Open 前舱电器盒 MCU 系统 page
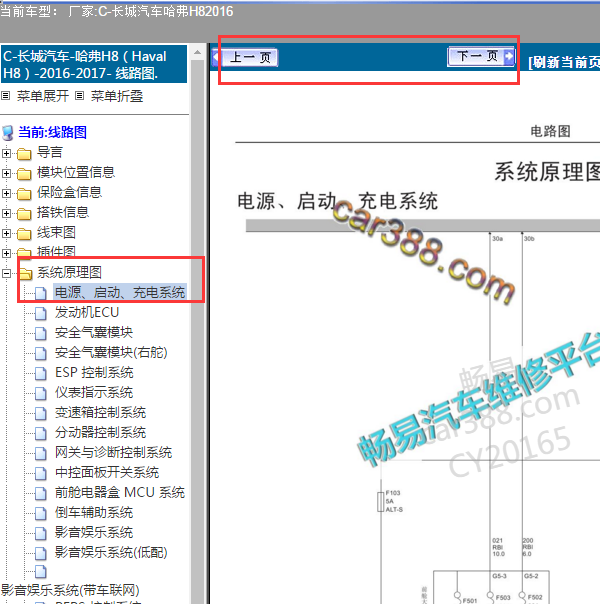 (120, 493)
